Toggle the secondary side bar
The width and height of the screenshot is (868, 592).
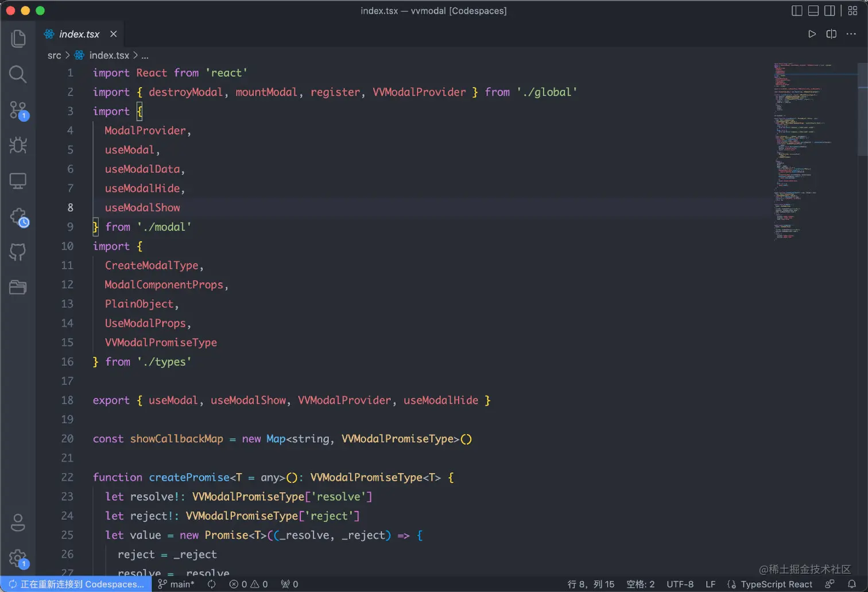(830, 10)
